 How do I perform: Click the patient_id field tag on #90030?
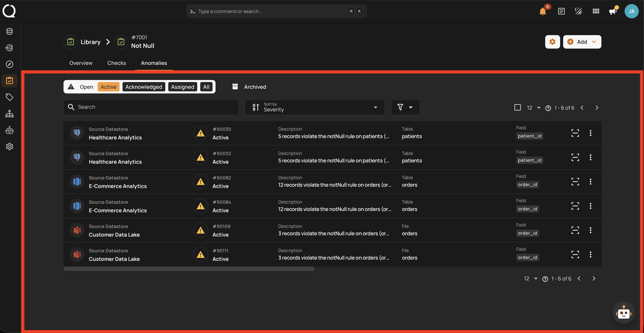point(530,136)
